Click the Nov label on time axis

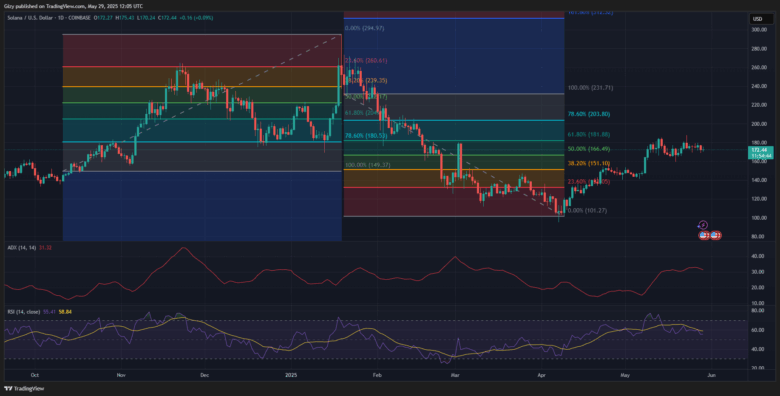point(120,376)
